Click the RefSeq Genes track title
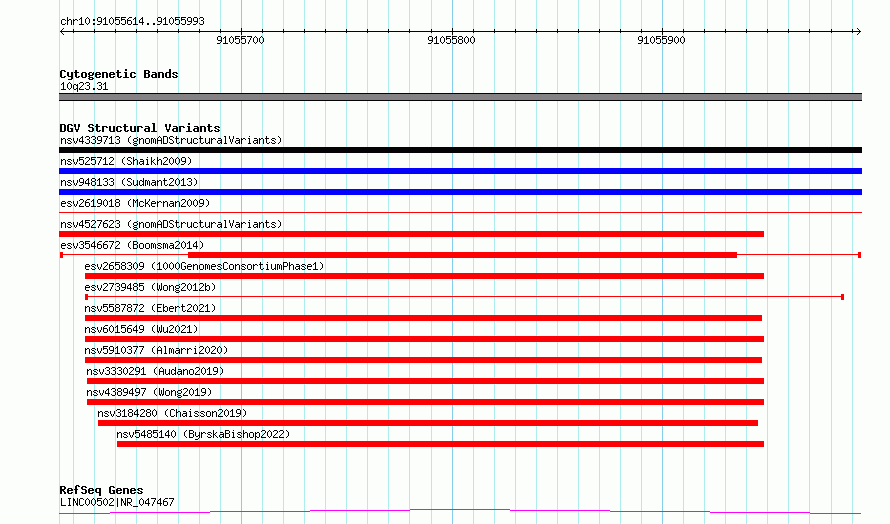 (101, 490)
